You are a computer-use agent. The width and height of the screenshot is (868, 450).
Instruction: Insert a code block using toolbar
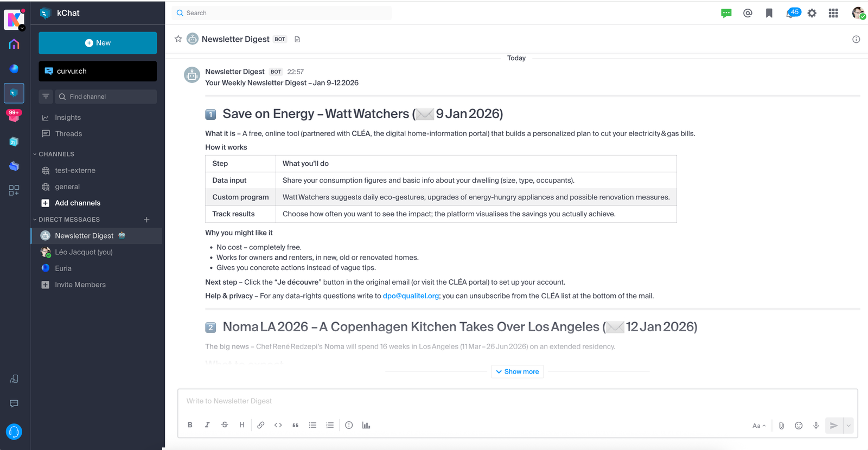(x=278, y=425)
